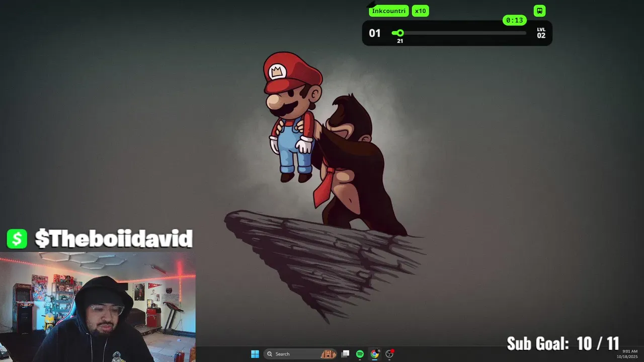
Task: Open Task View from the taskbar
Action: tap(345, 354)
